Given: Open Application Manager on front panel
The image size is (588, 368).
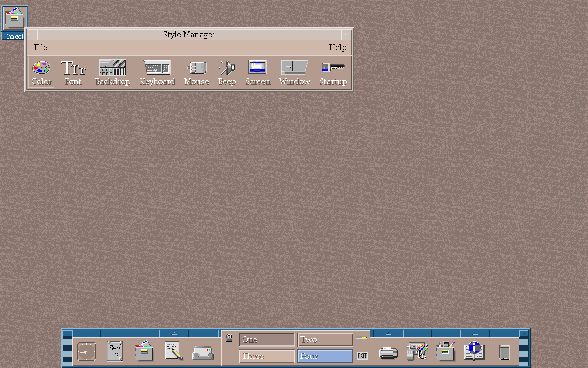Looking at the screenshot, I should (445, 351).
